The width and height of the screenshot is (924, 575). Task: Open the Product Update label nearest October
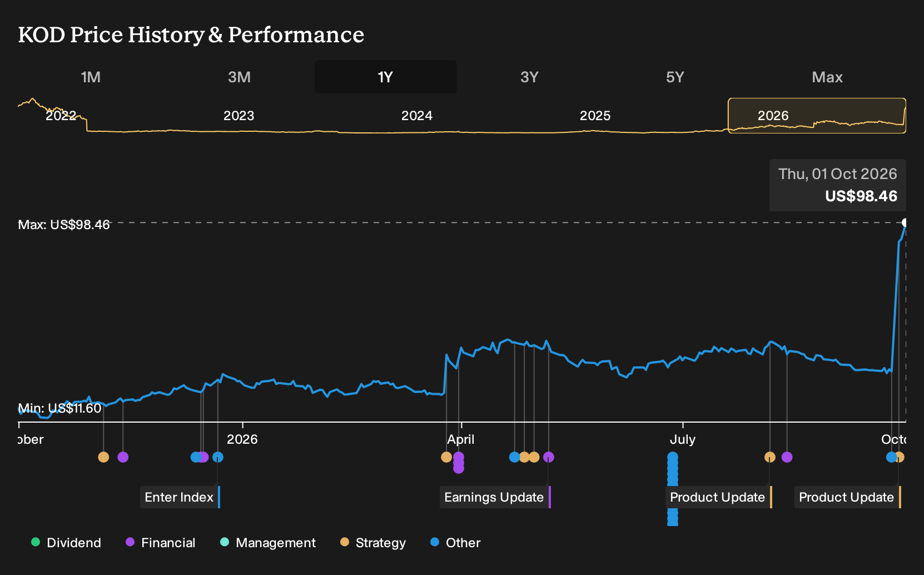pyautogui.click(x=848, y=497)
